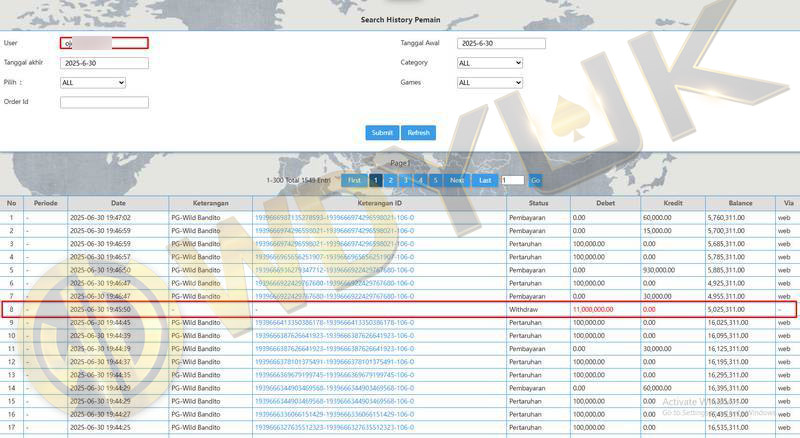Open the Keterangan ID link in row 5
This screenshot has width=800, height=438.
[335, 270]
